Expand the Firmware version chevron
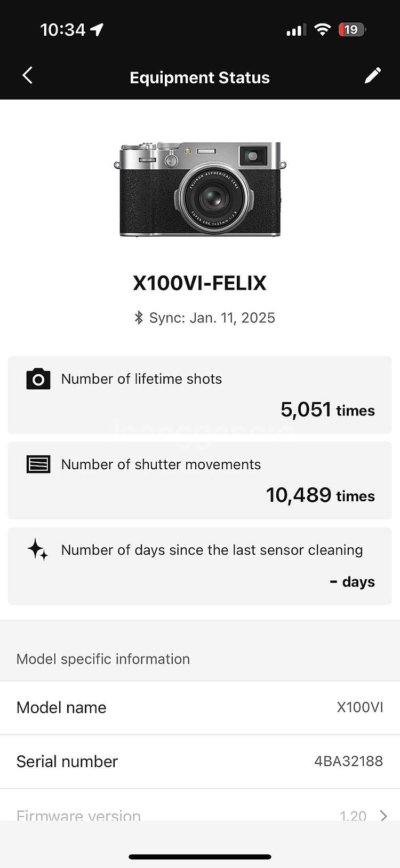Viewport: 400px width, 868px height. 383,815
